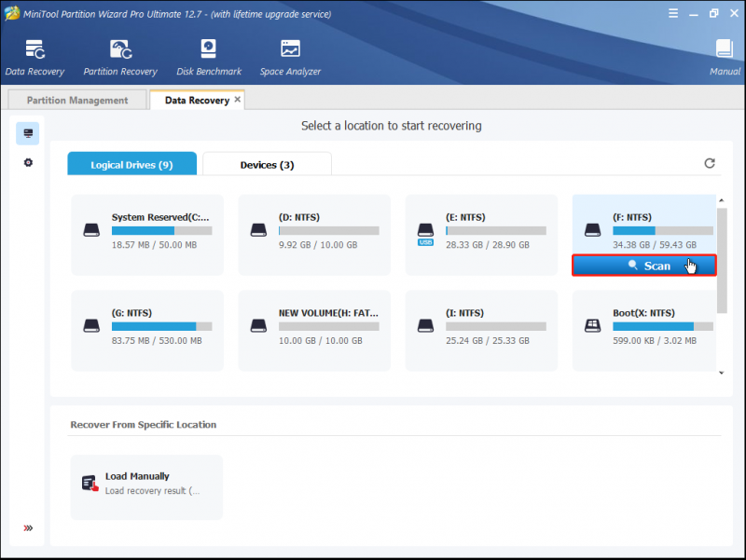746x560 pixels.
Task: Choose the NEW VOLUME H: drive card
Action: click(x=314, y=331)
